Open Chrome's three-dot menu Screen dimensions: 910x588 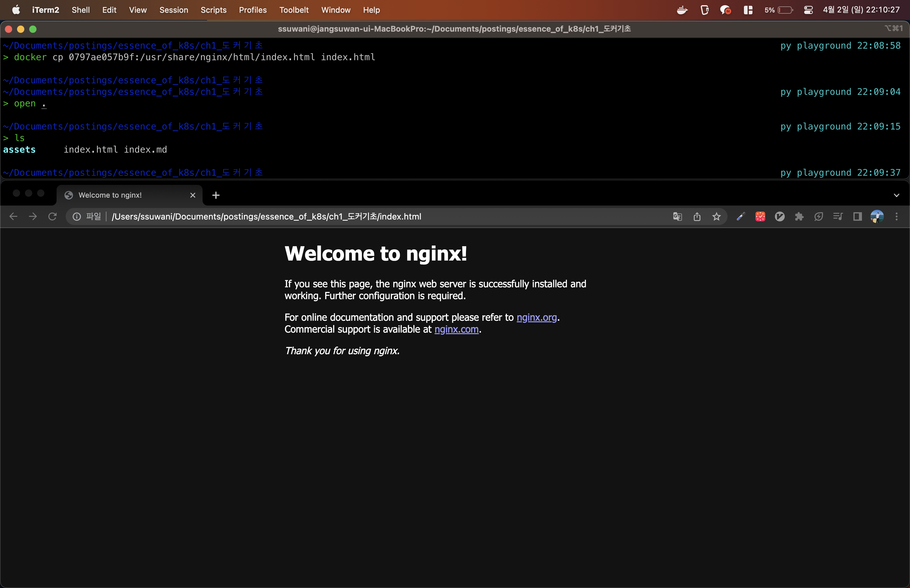897,216
